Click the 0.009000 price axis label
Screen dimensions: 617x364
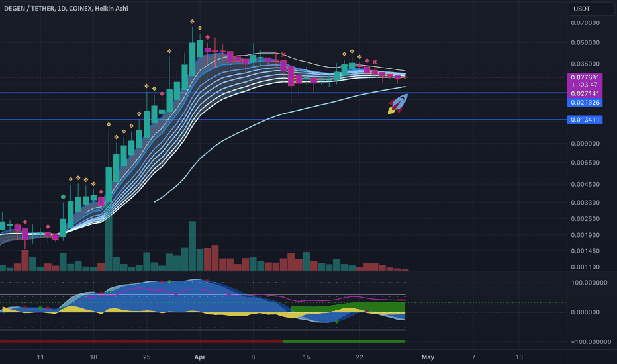coord(585,143)
